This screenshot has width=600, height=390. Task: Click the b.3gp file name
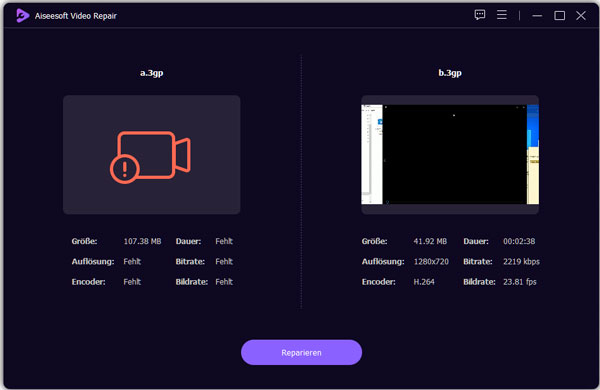(x=450, y=73)
